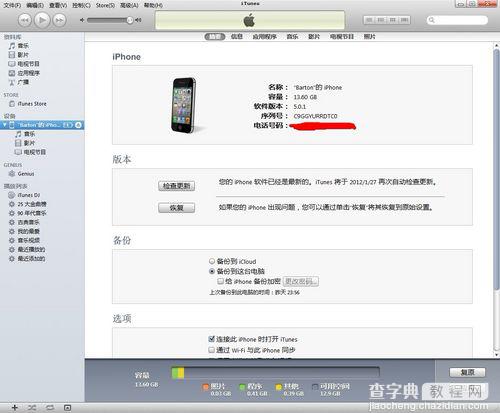Adjust the volume slider knob
Screen dimensions: 500x413
click(x=130, y=20)
